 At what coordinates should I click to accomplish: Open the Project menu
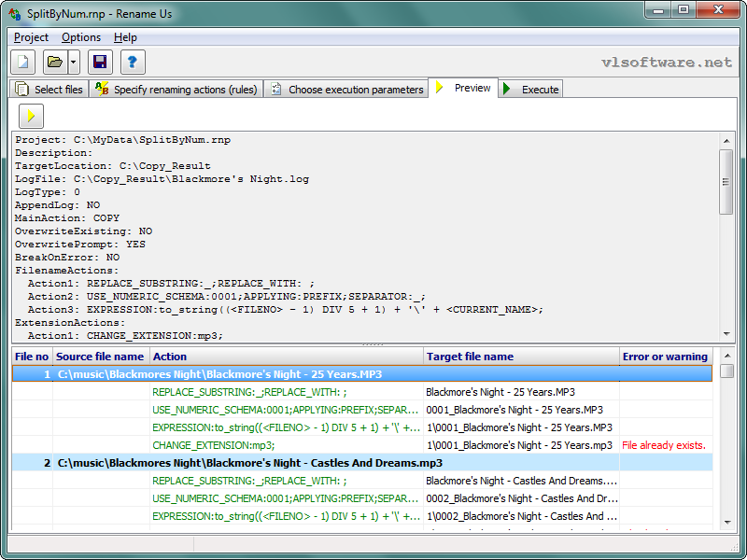(x=31, y=37)
